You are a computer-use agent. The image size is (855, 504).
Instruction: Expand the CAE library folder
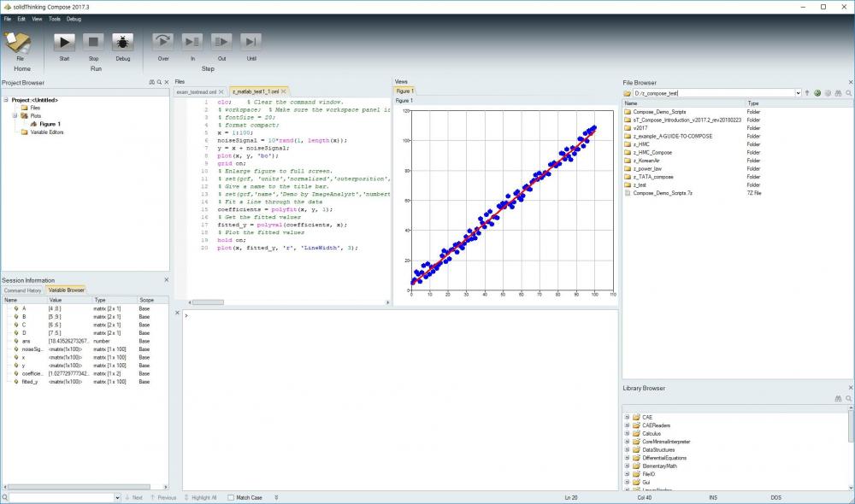627,418
